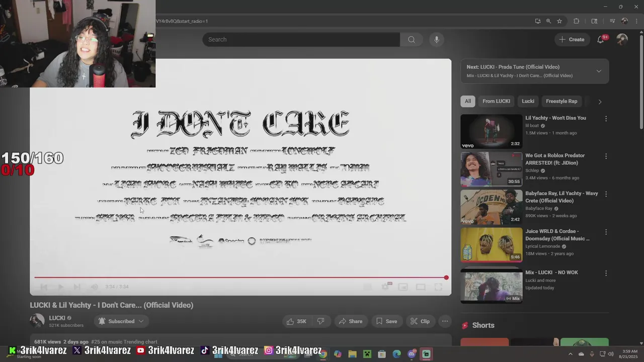Select the All filter chip
This screenshot has height=362, width=644.
coord(468,101)
